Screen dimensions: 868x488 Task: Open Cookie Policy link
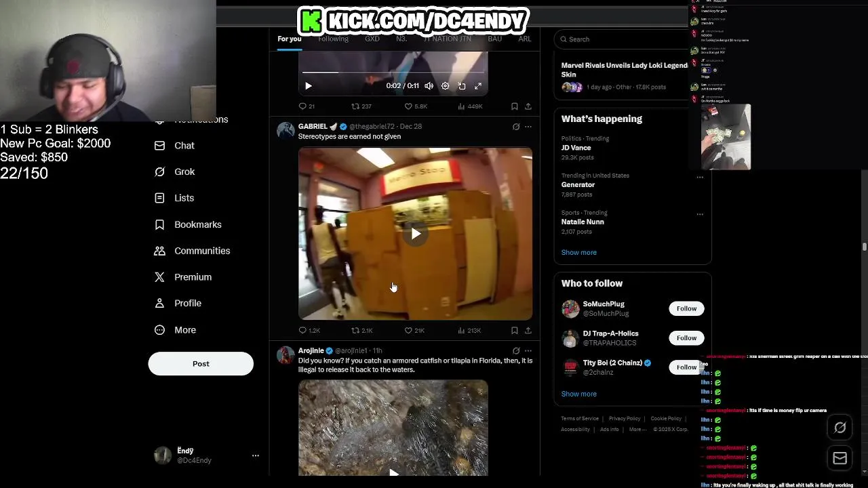coord(666,419)
